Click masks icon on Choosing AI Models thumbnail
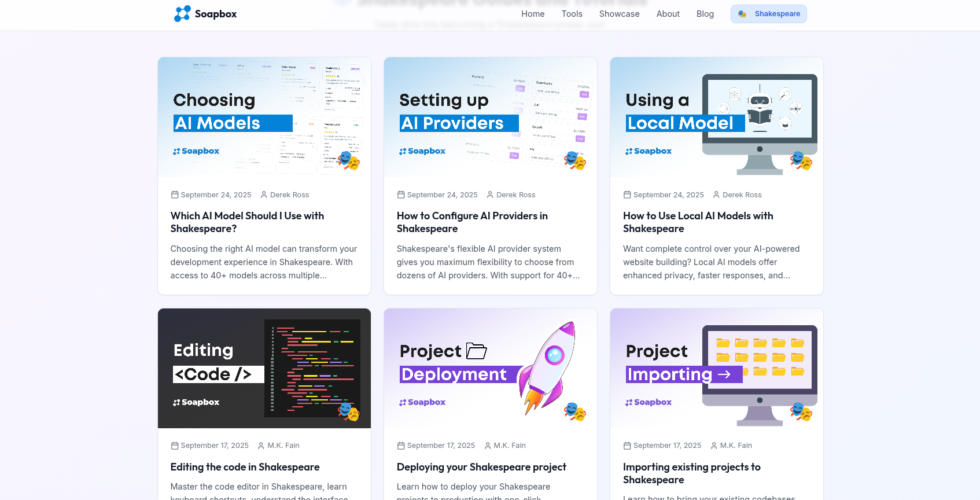The width and height of the screenshot is (980, 500). pos(349,160)
